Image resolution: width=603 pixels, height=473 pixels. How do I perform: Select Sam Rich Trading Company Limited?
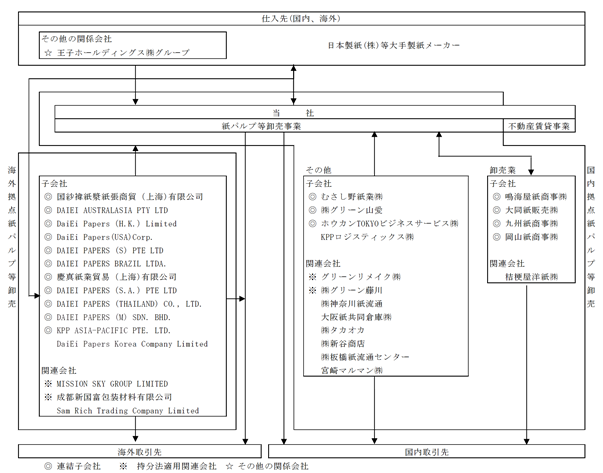tap(128, 411)
